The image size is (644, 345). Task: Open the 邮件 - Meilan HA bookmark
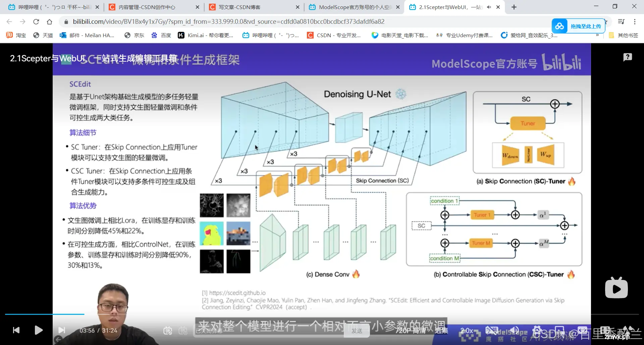tap(87, 35)
